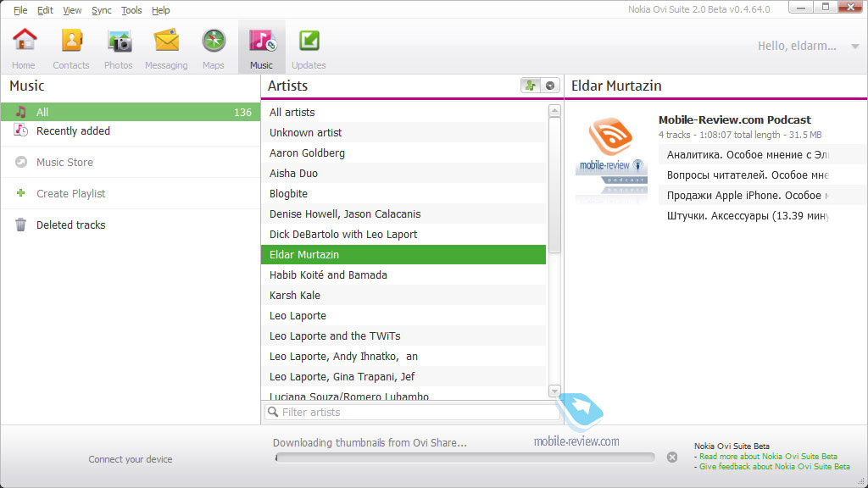Screen dimensions: 868x488
Task: Open the Contacts section
Action: (x=71, y=47)
